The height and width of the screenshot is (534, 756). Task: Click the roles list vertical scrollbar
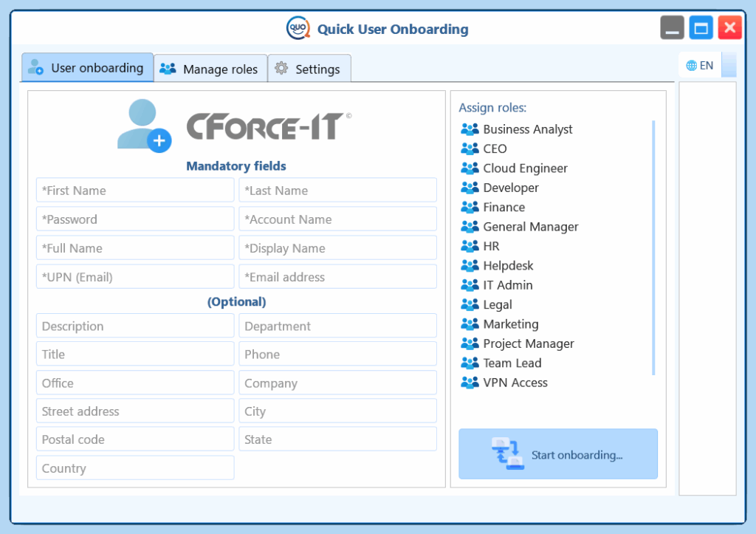653,247
